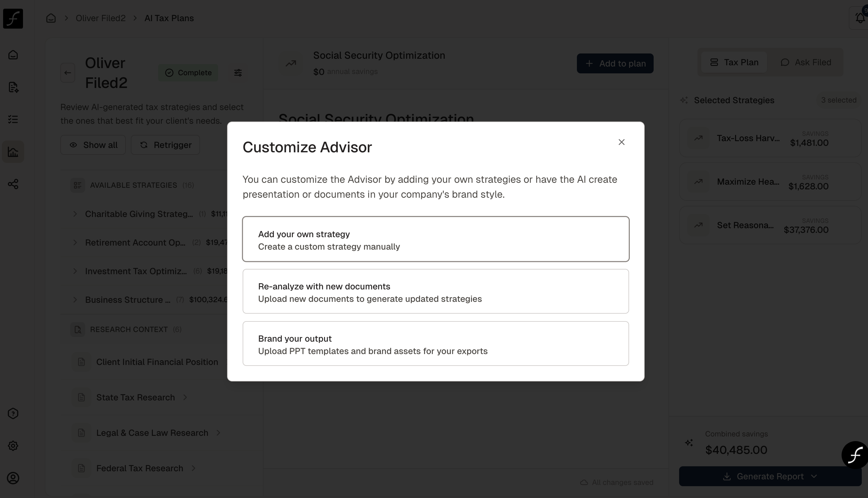
Task: Choose Brand your output option
Action: coord(436,344)
